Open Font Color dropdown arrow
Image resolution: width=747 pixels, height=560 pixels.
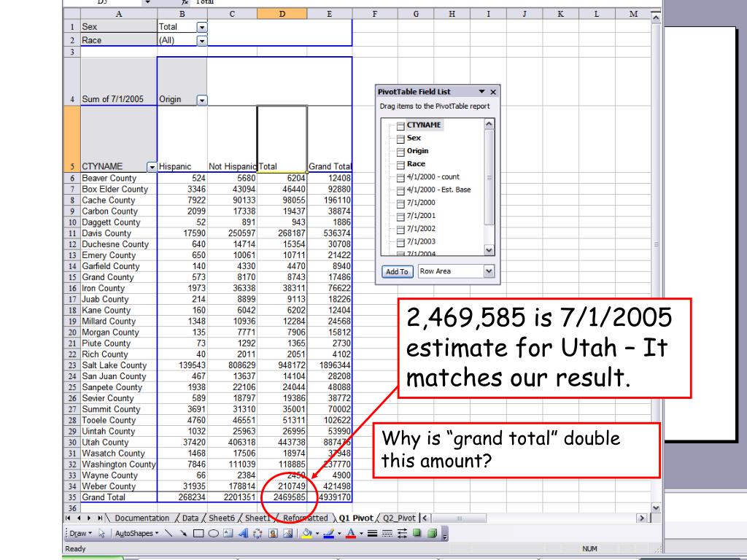(362, 534)
